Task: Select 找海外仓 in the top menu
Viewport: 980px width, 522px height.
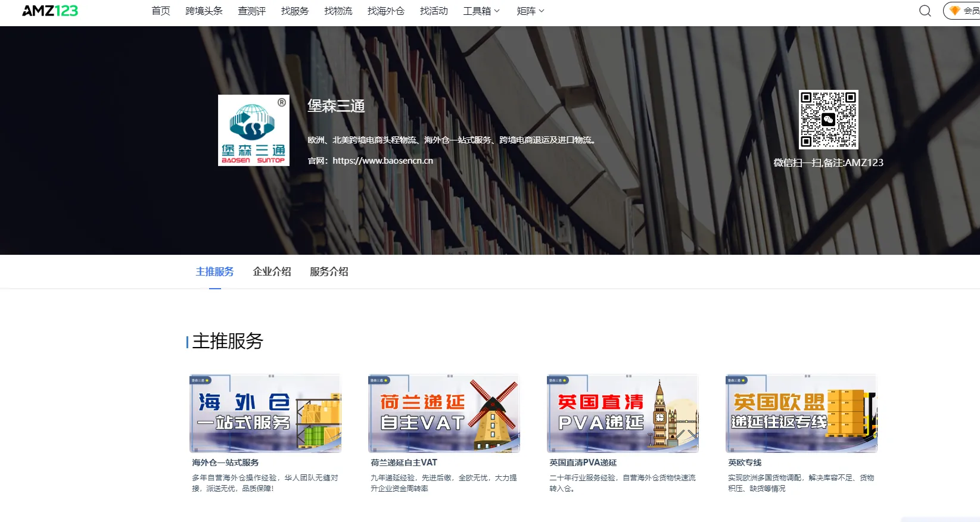Action: tap(386, 11)
